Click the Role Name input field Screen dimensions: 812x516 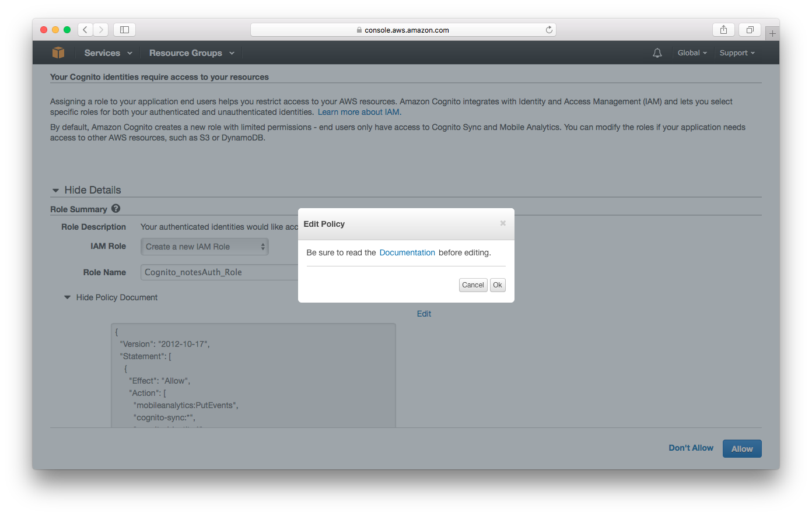pos(219,272)
